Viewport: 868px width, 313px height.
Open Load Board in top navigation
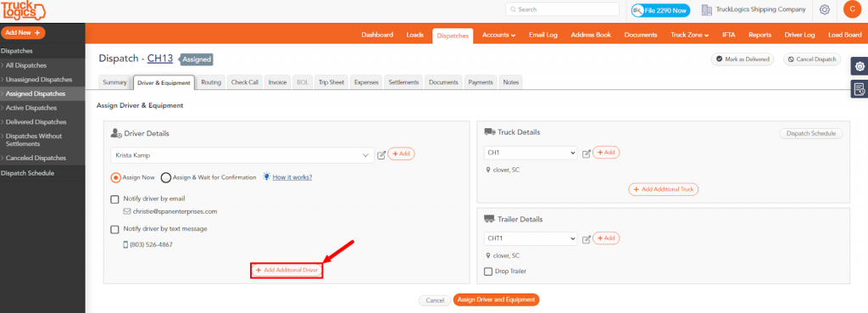pos(844,34)
